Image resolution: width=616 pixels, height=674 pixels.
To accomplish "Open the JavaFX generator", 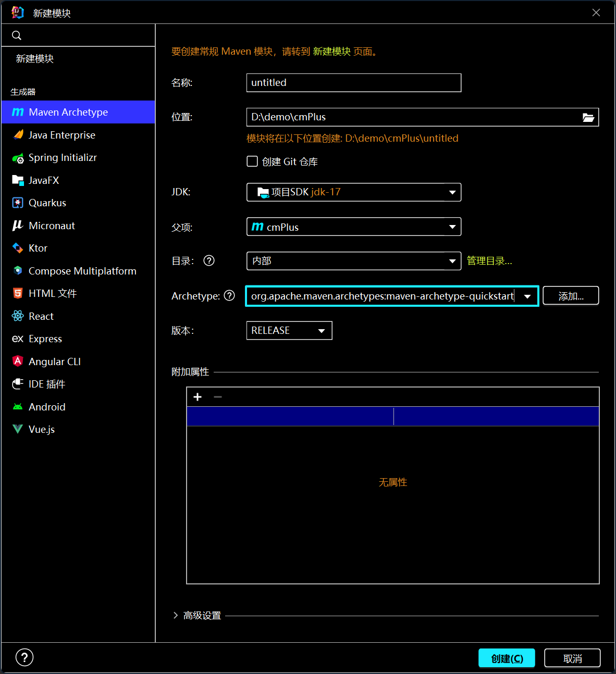I will 78,180.
